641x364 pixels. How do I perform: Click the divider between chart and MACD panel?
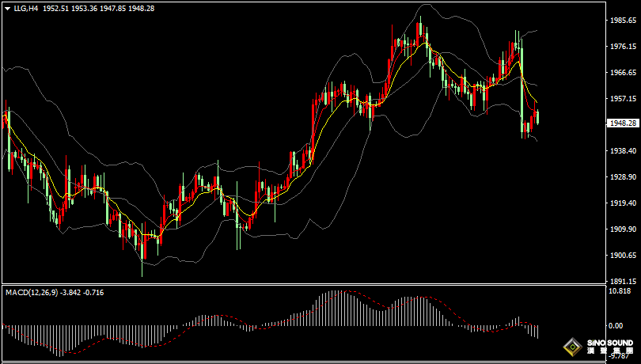pos(301,284)
